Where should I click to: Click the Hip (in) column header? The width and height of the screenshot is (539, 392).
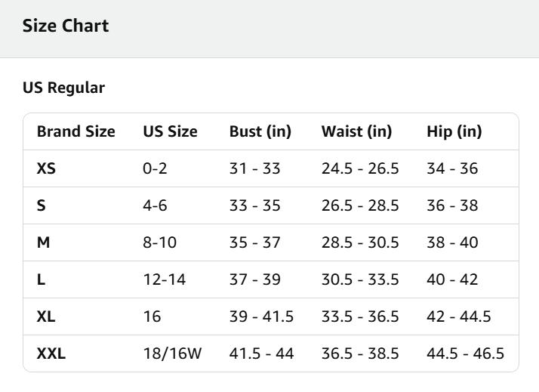click(454, 131)
